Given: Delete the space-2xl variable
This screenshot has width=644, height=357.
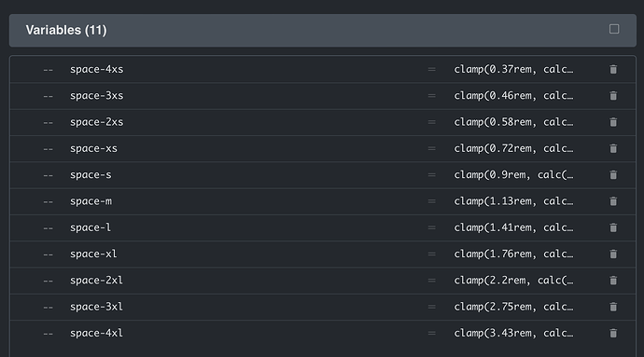Looking at the screenshot, I should pyautogui.click(x=613, y=281).
